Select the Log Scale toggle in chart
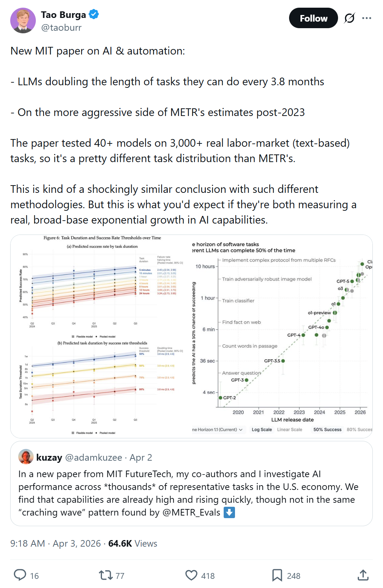Viewport: 383px width, 588px height. (262, 430)
